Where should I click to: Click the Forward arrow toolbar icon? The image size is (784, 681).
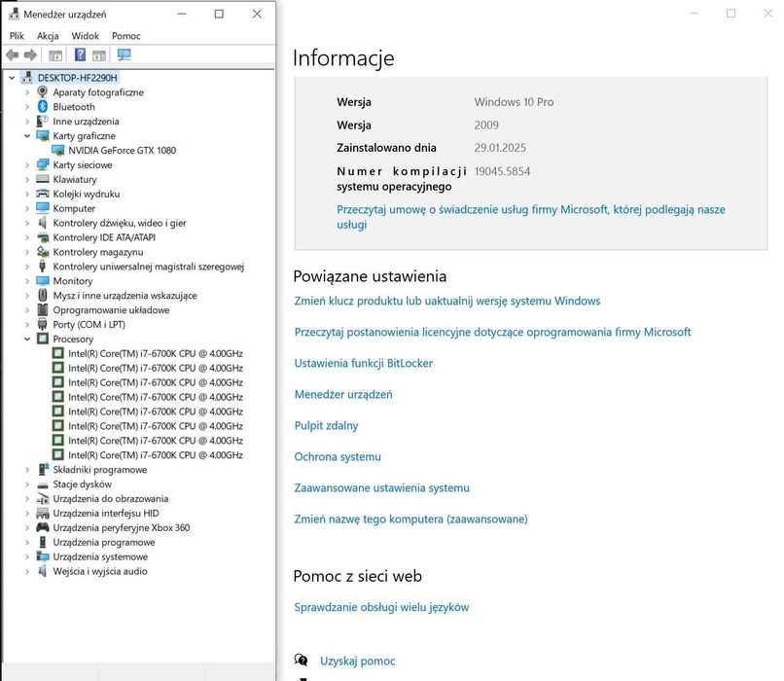pos(30,55)
